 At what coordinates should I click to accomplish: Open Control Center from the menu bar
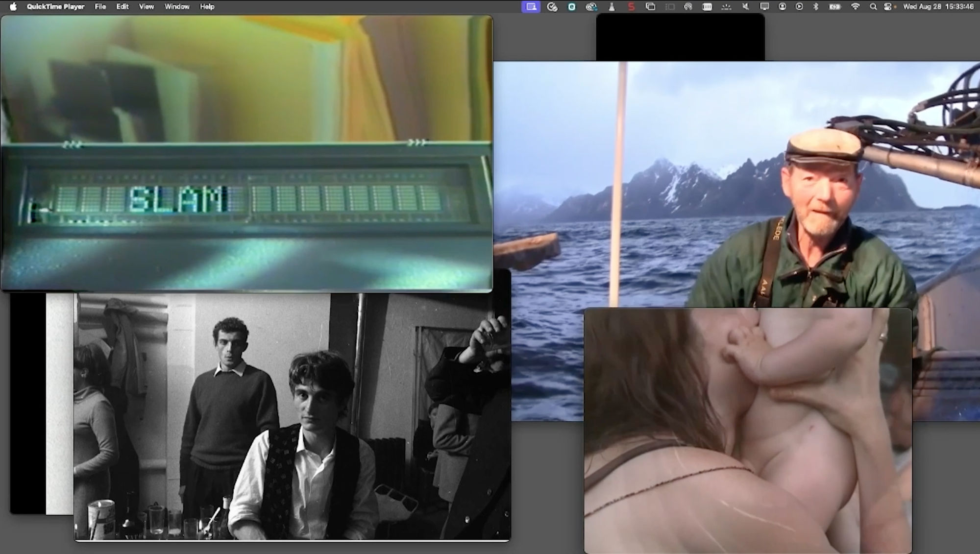coord(888,6)
